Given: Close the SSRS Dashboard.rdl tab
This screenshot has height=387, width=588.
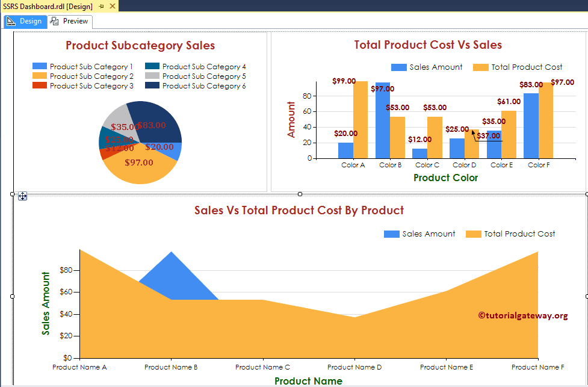Looking at the screenshot, I should coord(111,7).
